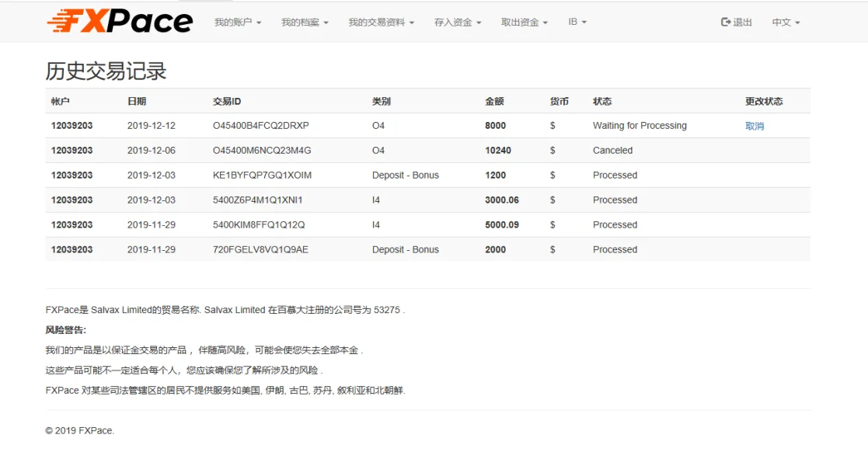Expand the 存入资金 menu
This screenshot has height=466, width=868.
458,23
